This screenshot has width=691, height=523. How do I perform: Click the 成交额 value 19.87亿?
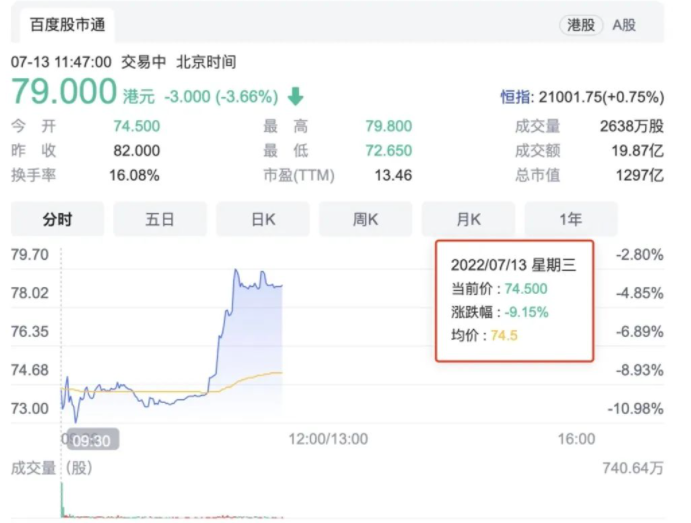637,151
